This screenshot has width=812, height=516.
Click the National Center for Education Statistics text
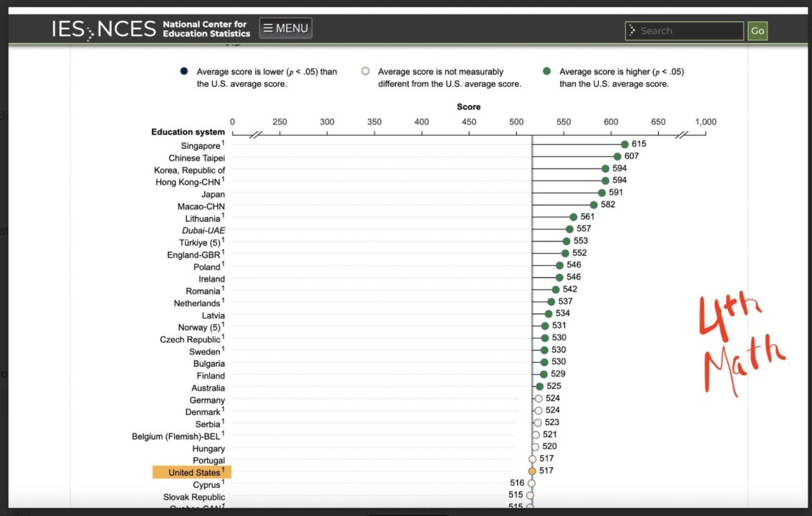206,29
